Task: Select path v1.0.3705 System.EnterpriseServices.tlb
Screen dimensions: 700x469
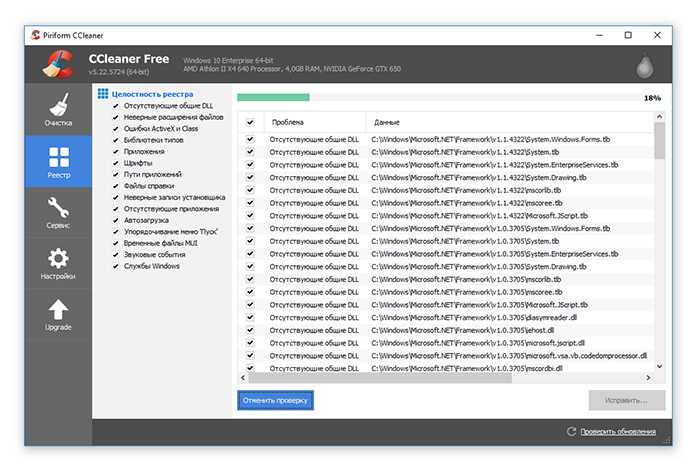Action: (x=495, y=254)
